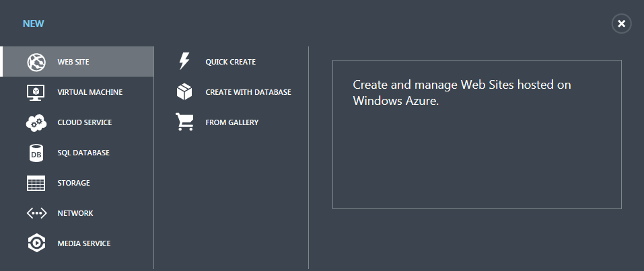Image resolution: width=644 pixels, height=271 pixels.
Task: Choose the CREATE WITH DATABASE option text
Action: (248, 92)
